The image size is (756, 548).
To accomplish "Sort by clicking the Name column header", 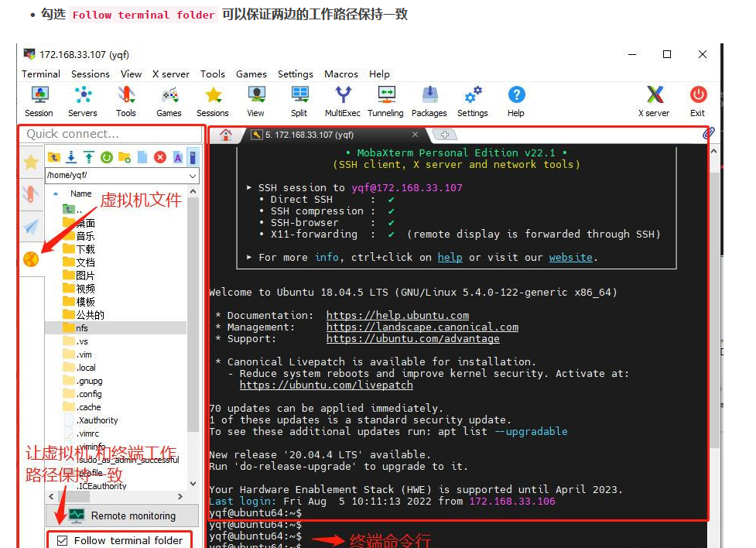I will pyautogui.click(x=80, y=194).
